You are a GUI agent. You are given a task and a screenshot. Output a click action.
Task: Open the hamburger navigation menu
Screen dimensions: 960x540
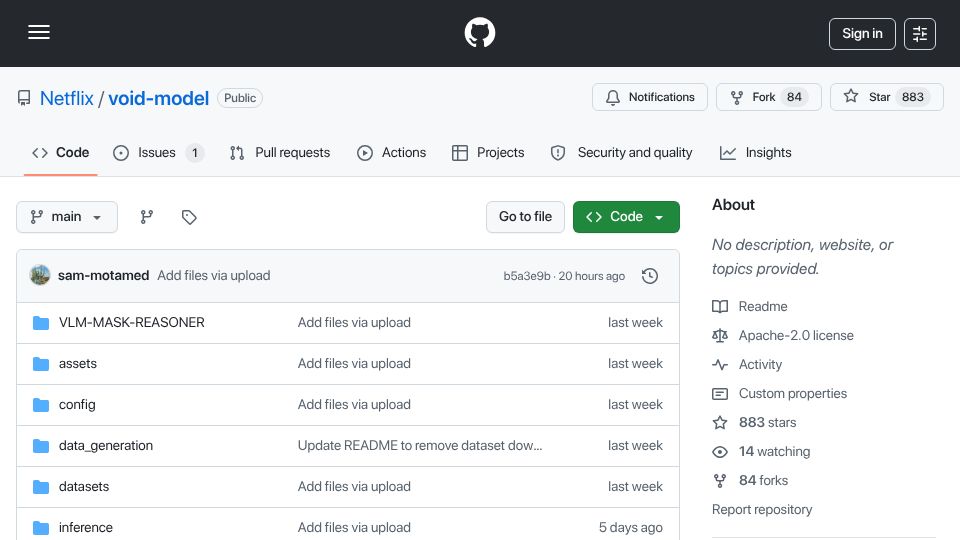[39, 32]
